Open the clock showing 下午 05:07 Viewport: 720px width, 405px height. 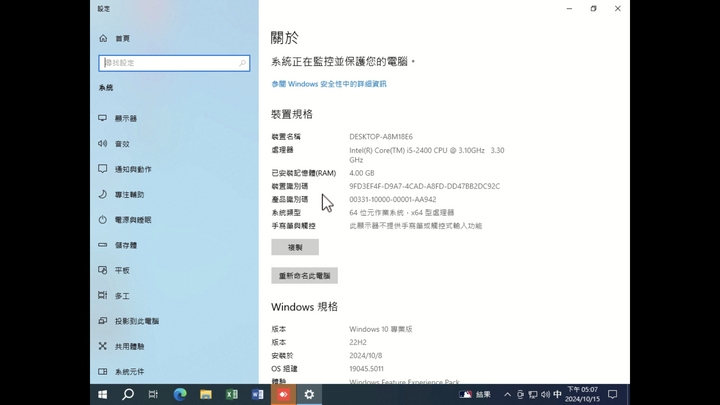[x=582, y=394]
